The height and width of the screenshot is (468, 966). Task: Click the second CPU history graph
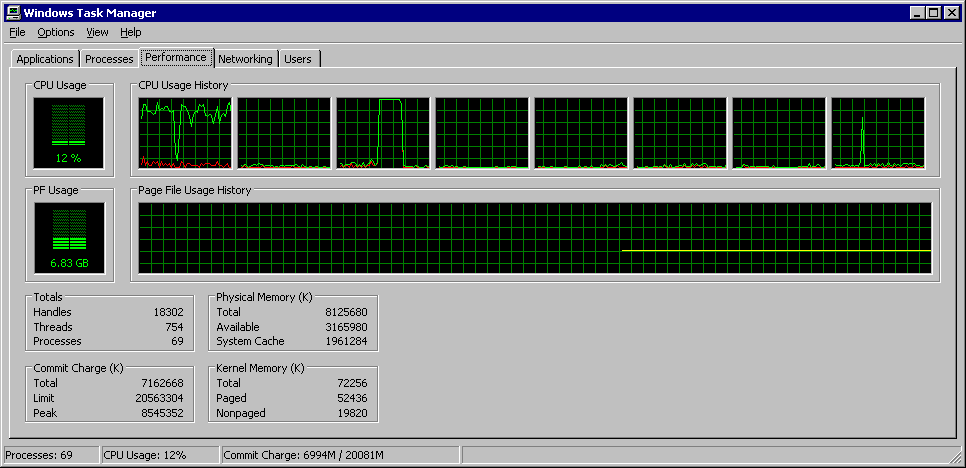[x=284, y=132]
